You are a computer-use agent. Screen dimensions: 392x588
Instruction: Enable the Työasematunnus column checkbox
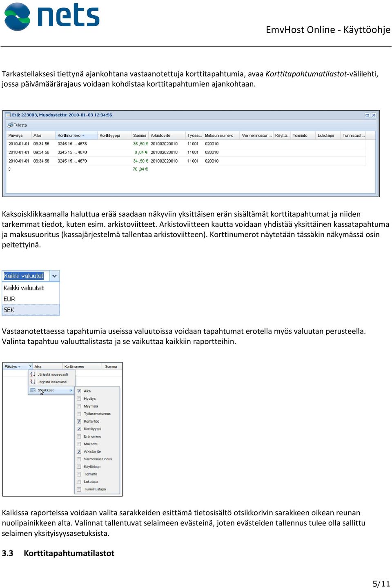tap(79, 414)
